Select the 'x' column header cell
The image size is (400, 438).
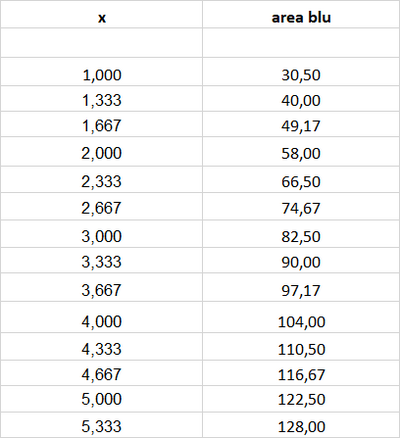pyautogui.click(x=101, y=14)
